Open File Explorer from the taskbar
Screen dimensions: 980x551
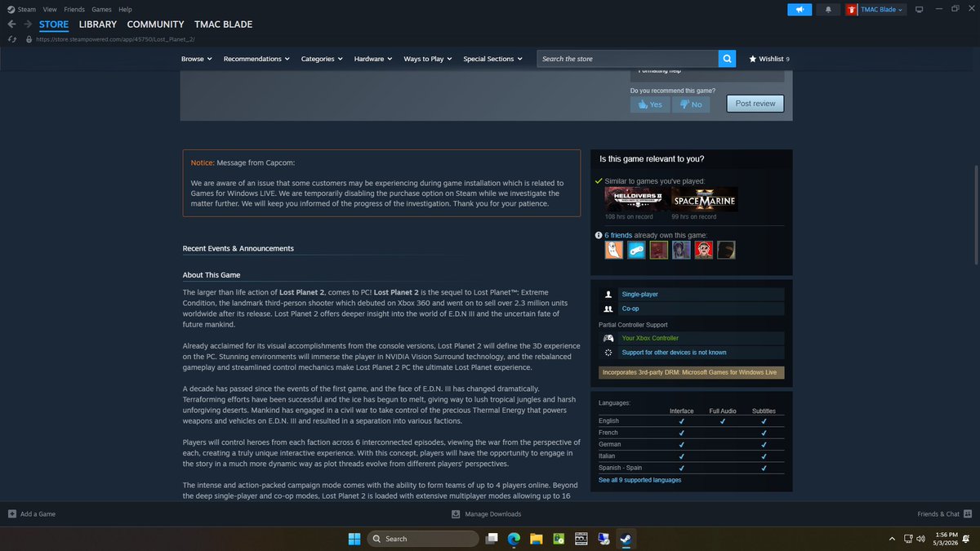coord(536,539)
